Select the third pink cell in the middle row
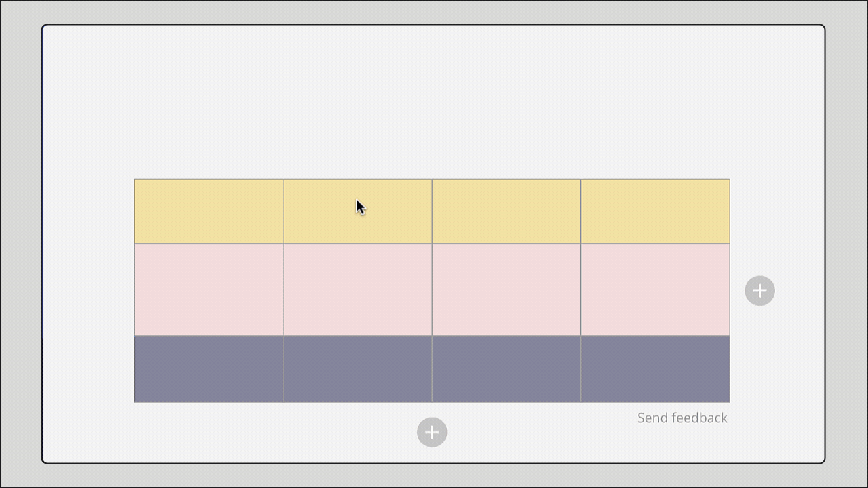Image resolution: width=868 pixels, height=488 pixels. (505, 289)
